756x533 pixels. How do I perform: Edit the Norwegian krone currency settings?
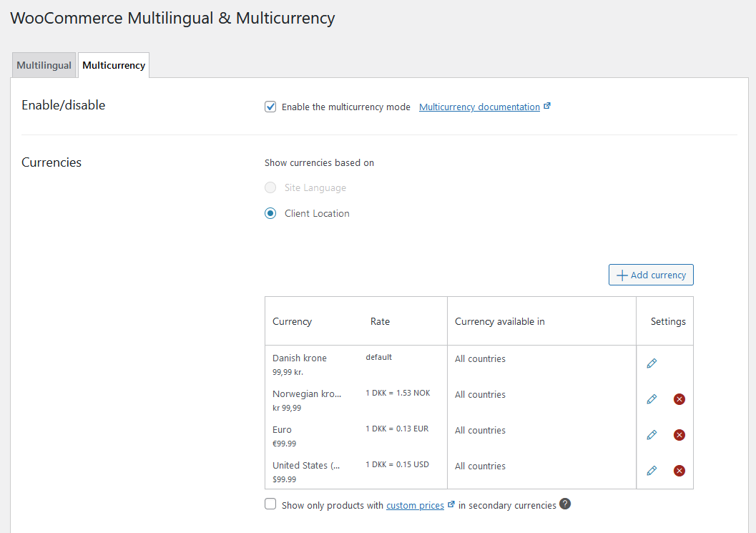click(652, 399)
